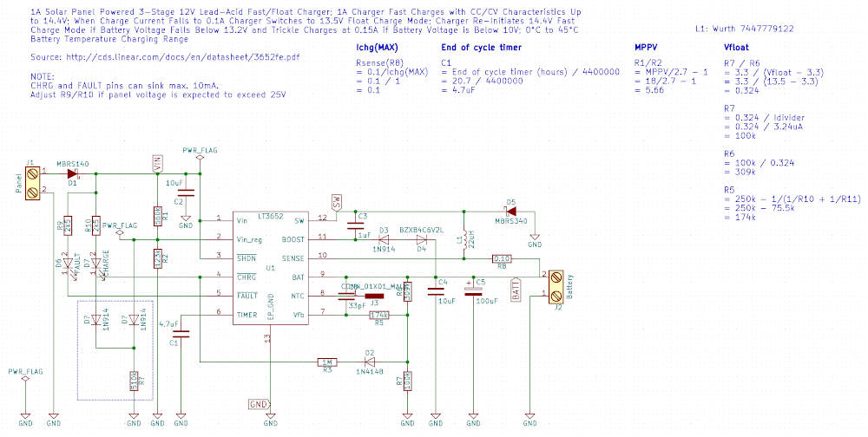This screenshot has height=437, width=868.
Task: Click the 33pF capacitor symbol
Action: tap(346, 296)
